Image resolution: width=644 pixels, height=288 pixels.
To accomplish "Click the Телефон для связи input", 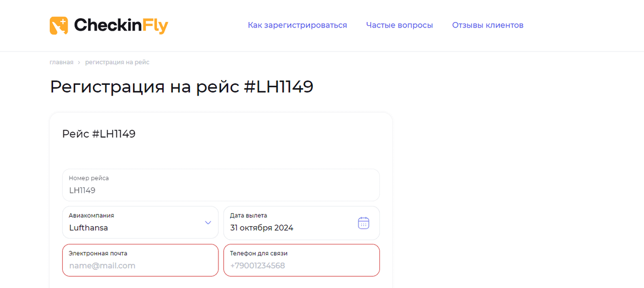I will pyautogui.click(x=302, y=260).
